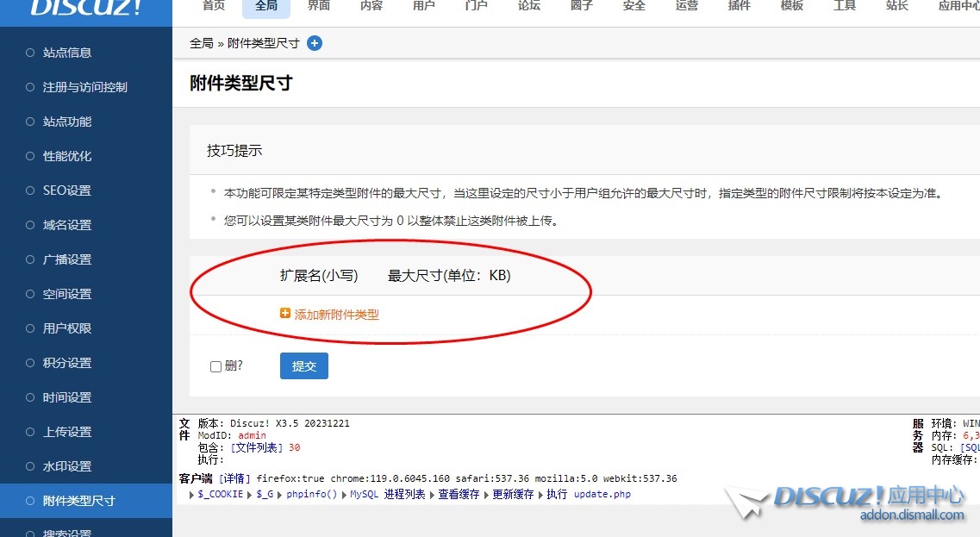Click the admin ModID value
The width and height of the screenshot is (980, 537).
coord(252,435)
